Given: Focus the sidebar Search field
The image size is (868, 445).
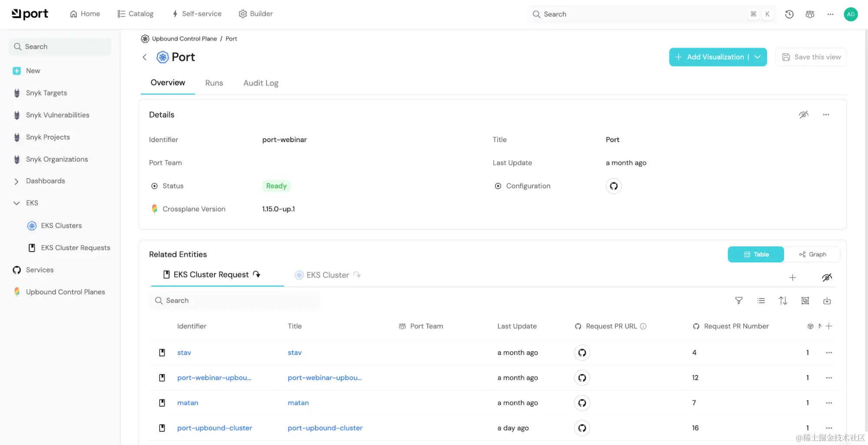Looking at the screenshot, I should coord(60,46).
